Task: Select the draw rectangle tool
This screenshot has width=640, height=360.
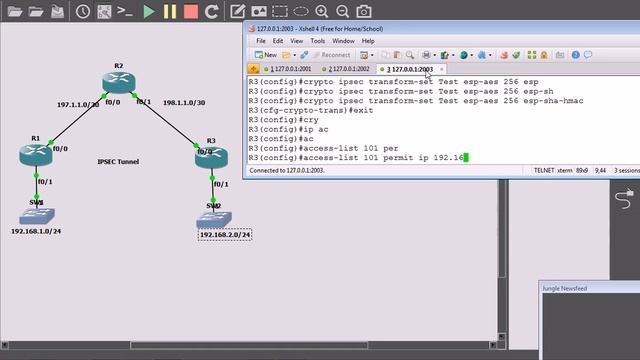Action: click(x=280, y=11)
